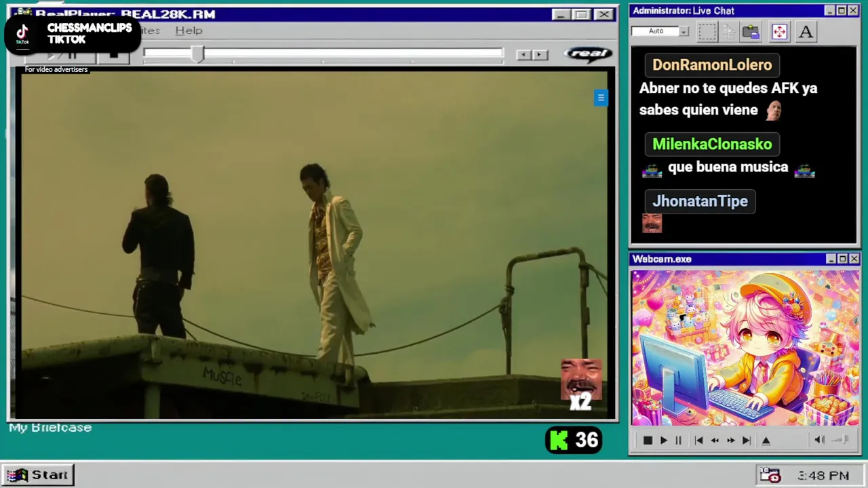Skip to previous track in Webcam.exe
The image size is (868, 488).
(x=698, y=441)
